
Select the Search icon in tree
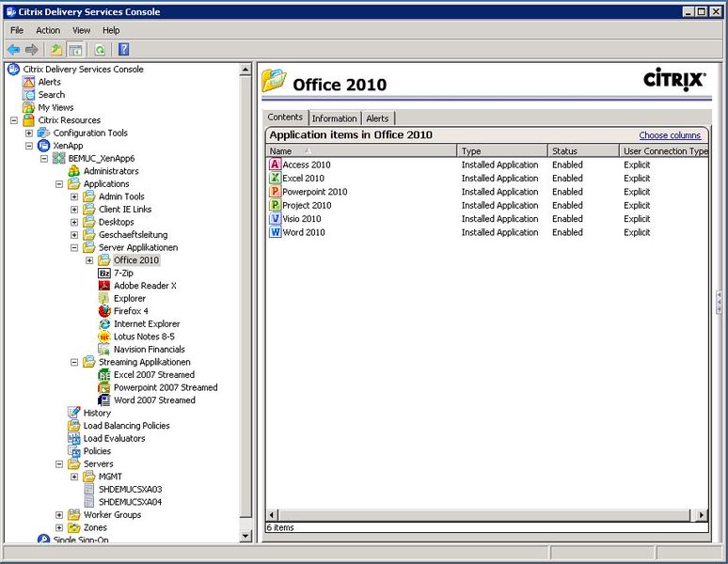[x=29, y=95]
